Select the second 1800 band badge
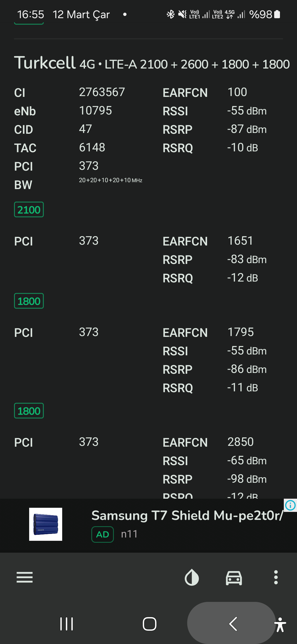This screenshot has height=644, width=297. point(29,411)
